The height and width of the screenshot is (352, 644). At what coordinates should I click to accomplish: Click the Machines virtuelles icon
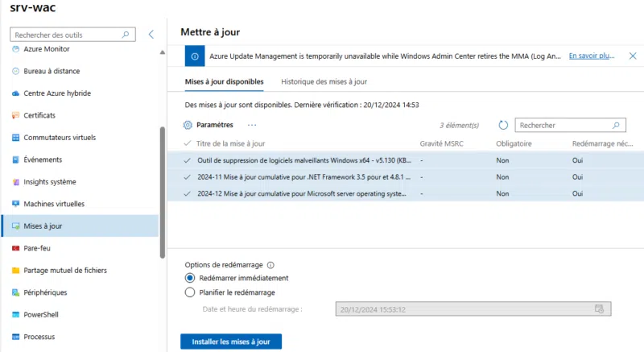15,204
